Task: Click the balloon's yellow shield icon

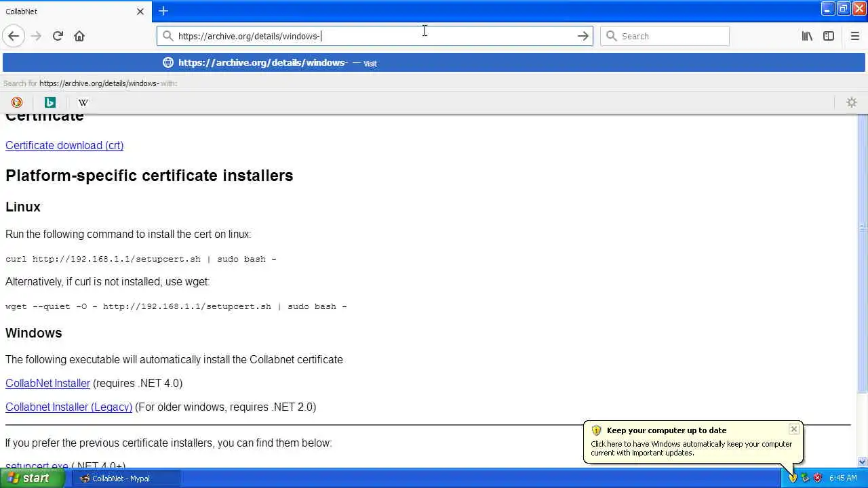Action: point(596,430)
